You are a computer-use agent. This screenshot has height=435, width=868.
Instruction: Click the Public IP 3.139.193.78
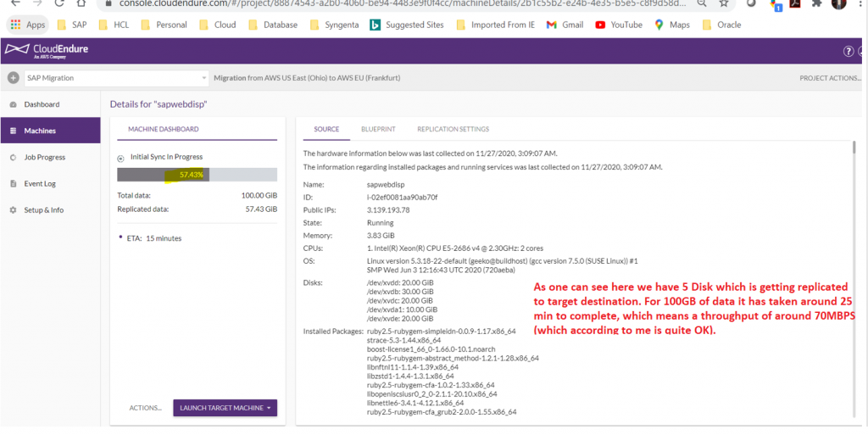[388, 210]
